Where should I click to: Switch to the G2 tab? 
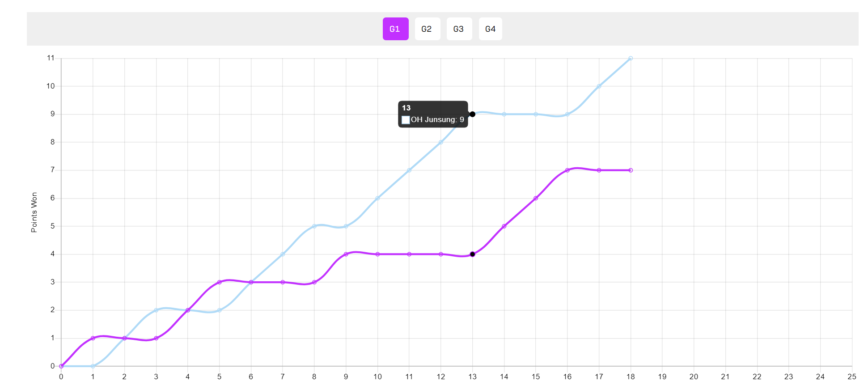point(427,29)
